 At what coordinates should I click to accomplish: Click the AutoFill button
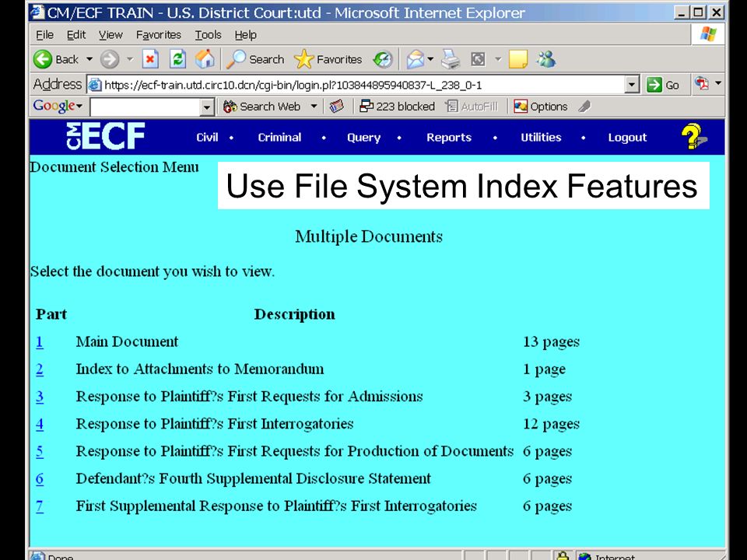pyautogui.click(x=472, y=107)
